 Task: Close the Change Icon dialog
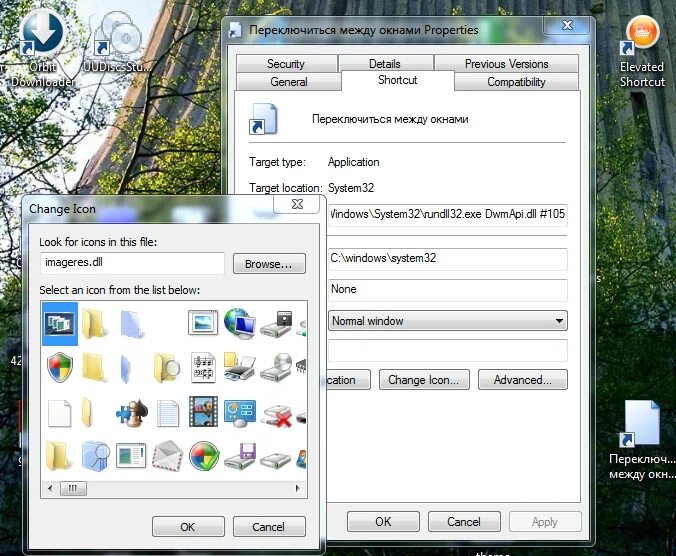(298, 204)
